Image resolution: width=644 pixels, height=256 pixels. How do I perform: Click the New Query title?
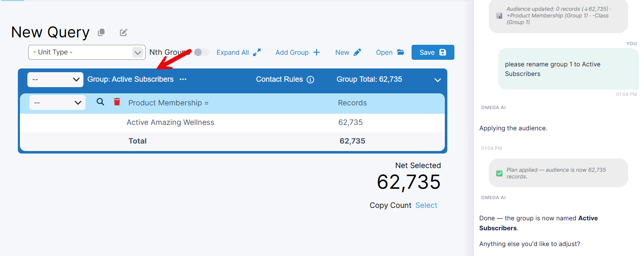[50, 32]
